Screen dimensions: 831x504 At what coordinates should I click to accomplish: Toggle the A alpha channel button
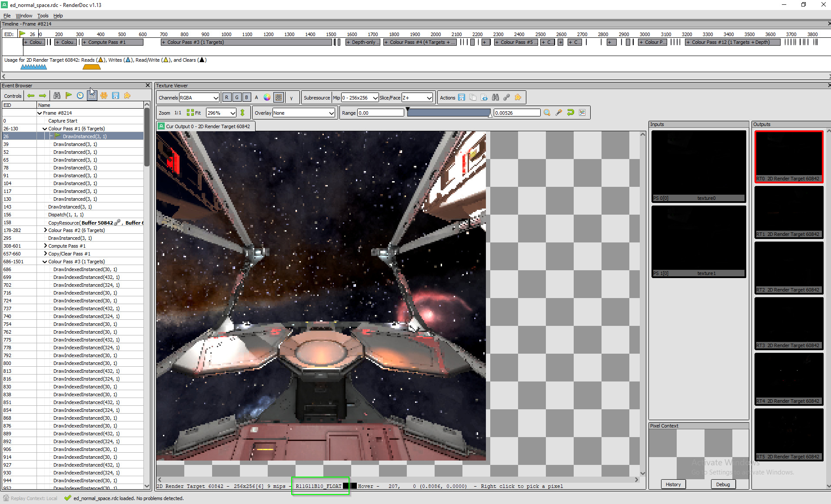tap(256, 98)
